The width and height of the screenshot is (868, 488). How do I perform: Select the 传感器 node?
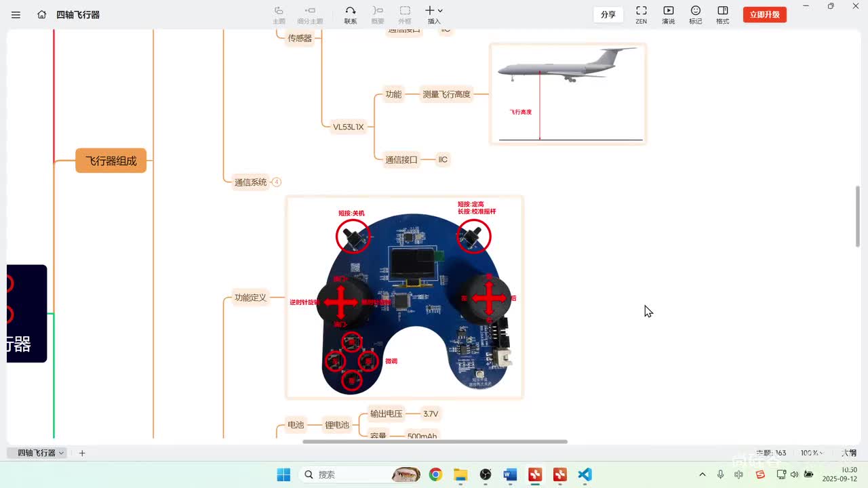click(300, 38)
